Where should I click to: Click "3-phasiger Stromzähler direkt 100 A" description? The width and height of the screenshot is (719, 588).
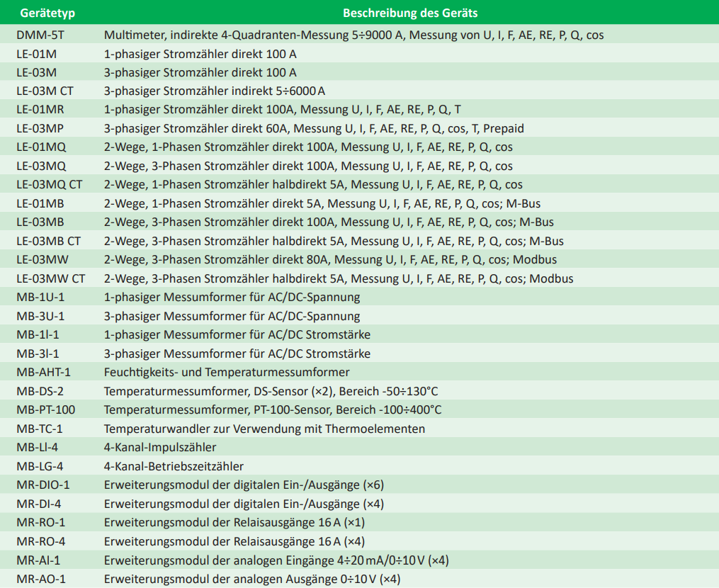[x=200, y=72]
